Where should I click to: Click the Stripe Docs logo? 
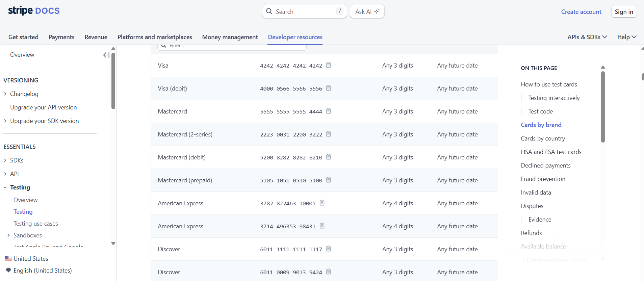(34, 11)
